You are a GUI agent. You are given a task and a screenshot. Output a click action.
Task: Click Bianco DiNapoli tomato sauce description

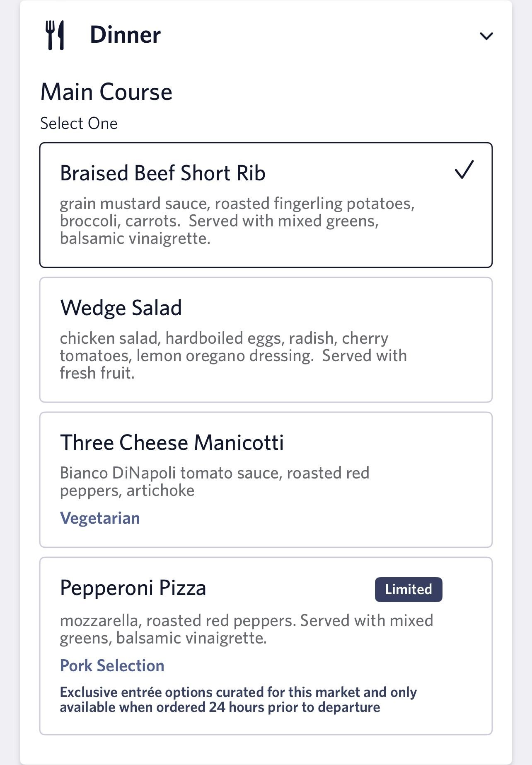point(215,482)
